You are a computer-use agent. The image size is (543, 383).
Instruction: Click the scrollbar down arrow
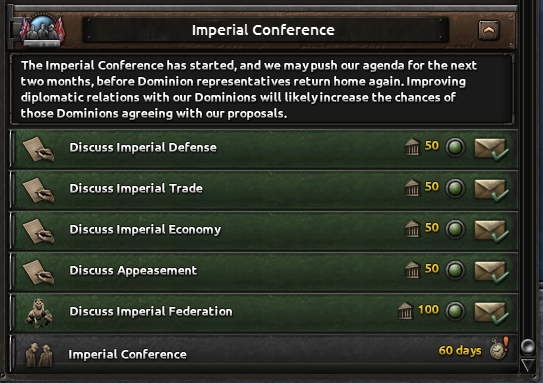coord(528,365)
